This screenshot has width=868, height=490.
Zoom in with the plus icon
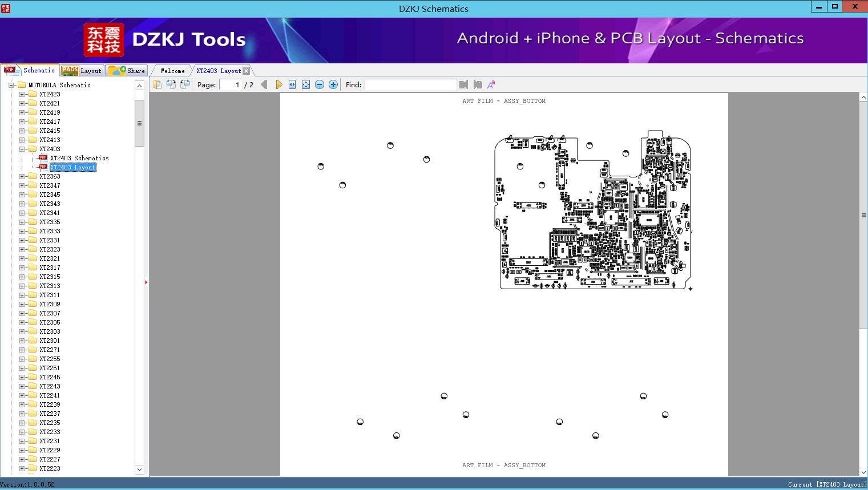333,84
